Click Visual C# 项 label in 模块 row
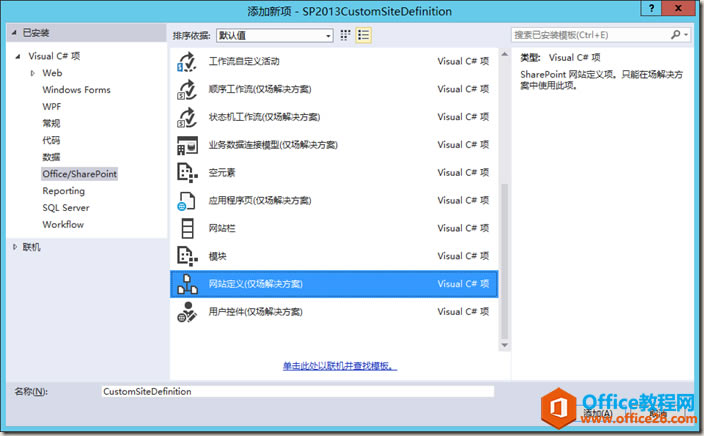Image resolution: width=704 pixels, height=436 pixels. tap(463, 256)
